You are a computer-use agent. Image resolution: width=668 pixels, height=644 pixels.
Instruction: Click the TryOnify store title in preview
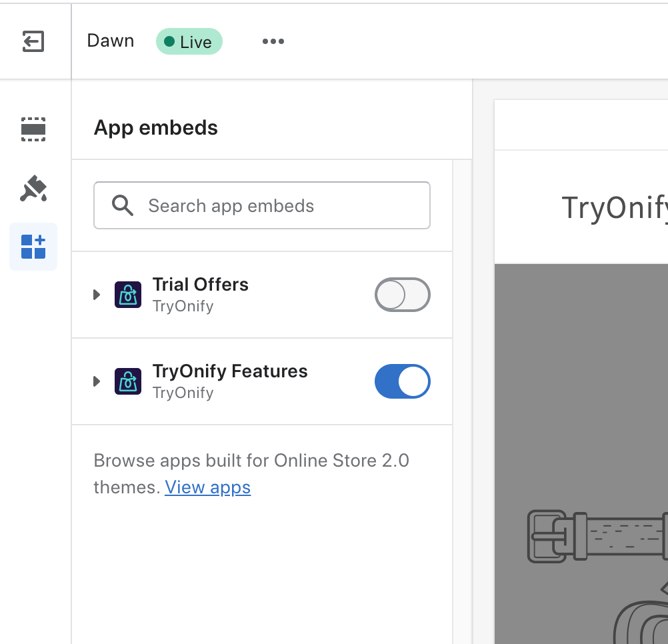tap(614, 207)
